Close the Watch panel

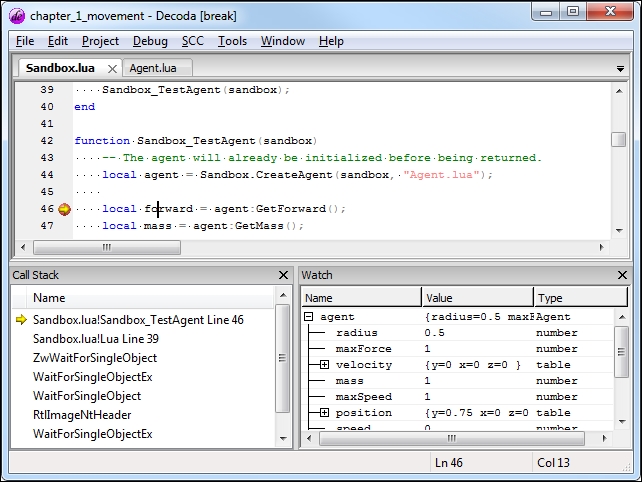[x=622, y=275]
